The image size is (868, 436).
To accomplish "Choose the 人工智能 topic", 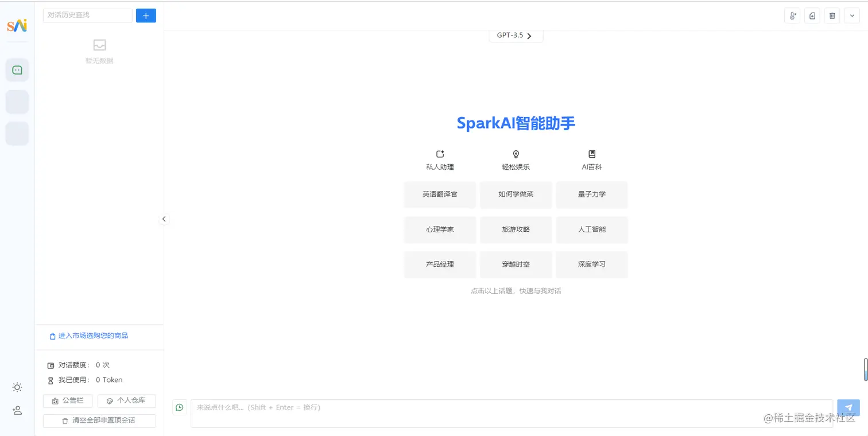I will [592, 229].
